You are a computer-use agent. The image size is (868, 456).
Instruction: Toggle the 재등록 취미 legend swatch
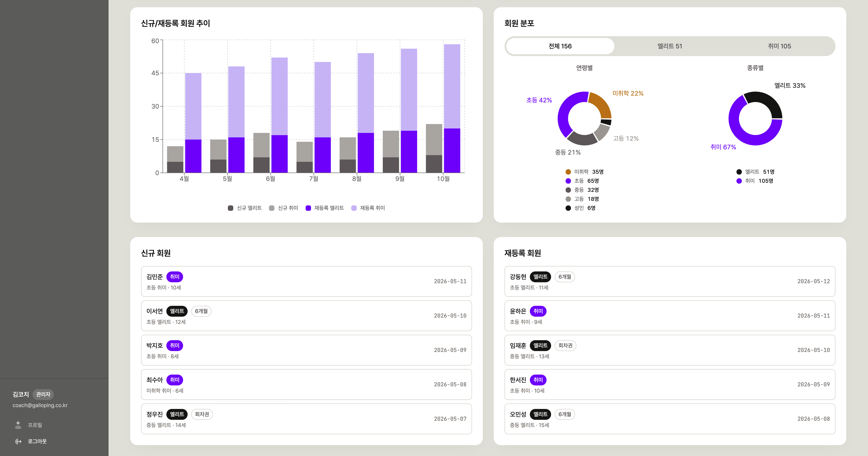pos(354,208)
